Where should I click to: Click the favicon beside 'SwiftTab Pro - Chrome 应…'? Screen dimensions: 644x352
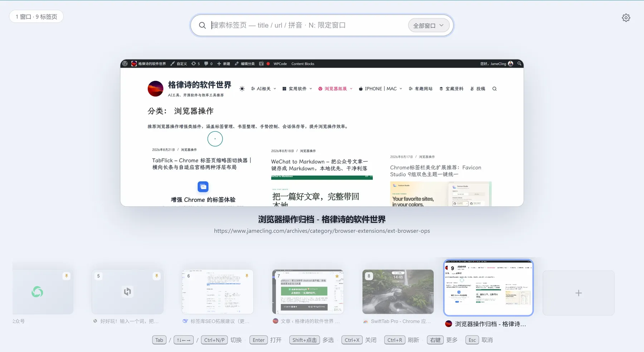click(x=366, y=322)
